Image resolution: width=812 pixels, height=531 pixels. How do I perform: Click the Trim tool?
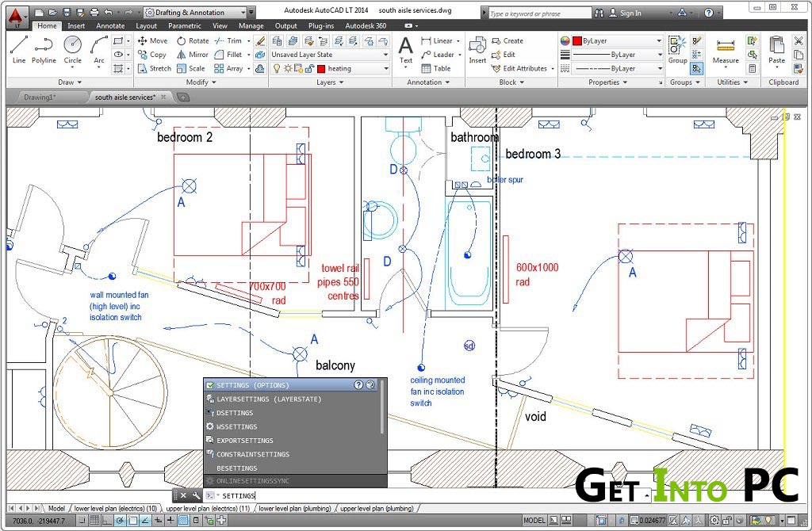(228, 40)
